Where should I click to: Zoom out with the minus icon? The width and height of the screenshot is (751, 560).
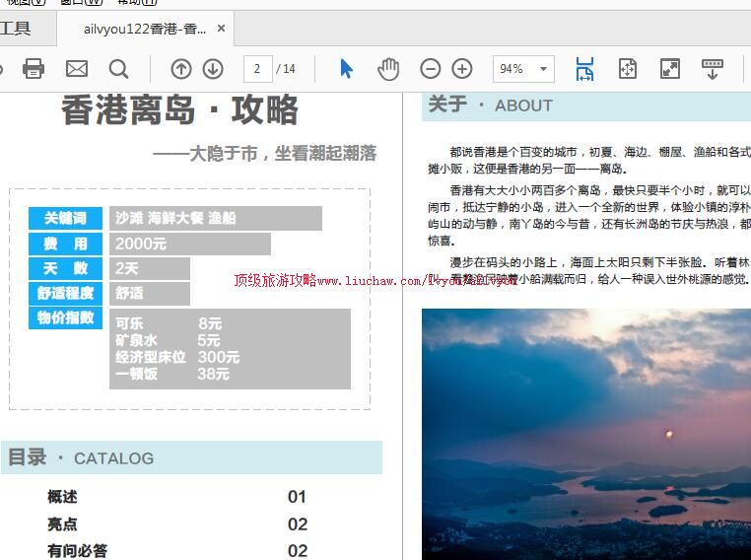(430, 68)
